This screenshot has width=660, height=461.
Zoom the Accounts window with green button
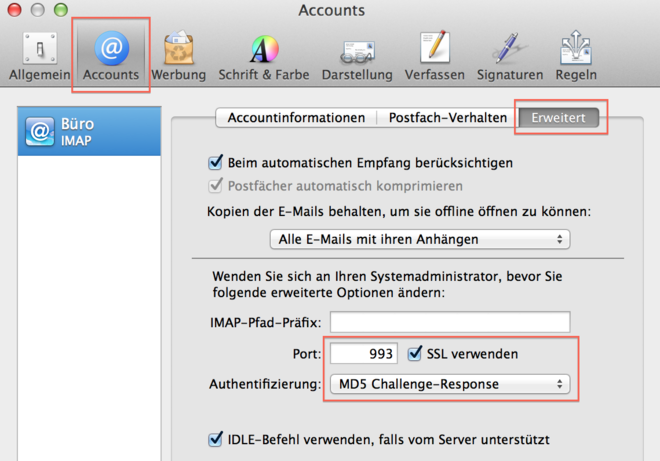point(61,9)
